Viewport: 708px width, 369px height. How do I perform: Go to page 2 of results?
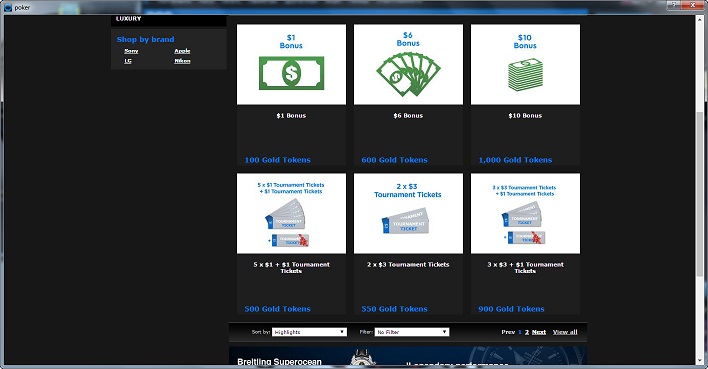[526, 332]
